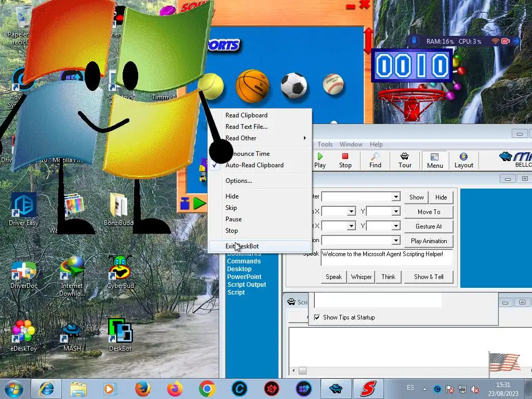
Task: Open the Gesture At X coordinate dropdown
Action: pos(351,226)
